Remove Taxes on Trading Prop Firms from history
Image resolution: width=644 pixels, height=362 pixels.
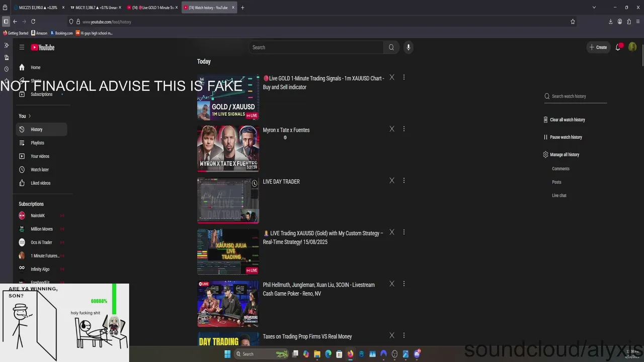[392, 335]
